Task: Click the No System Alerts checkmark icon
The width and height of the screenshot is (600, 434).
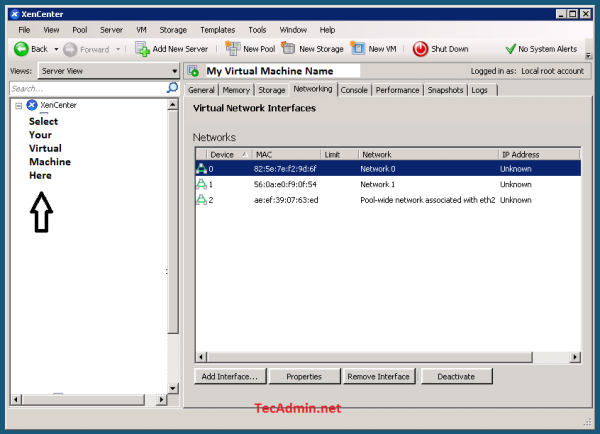Action: coord(511,48)
